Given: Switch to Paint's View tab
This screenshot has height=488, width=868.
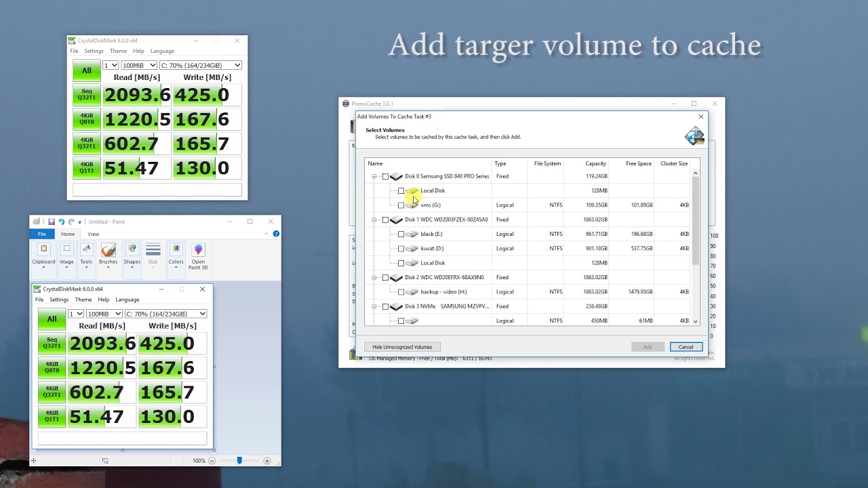Looking at the screenshot, I should [x=93, y=234].
